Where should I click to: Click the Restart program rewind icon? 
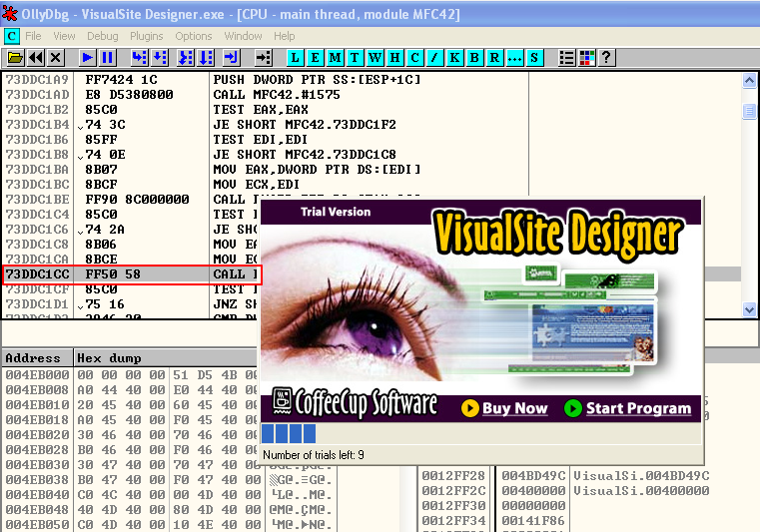point(36,58)
